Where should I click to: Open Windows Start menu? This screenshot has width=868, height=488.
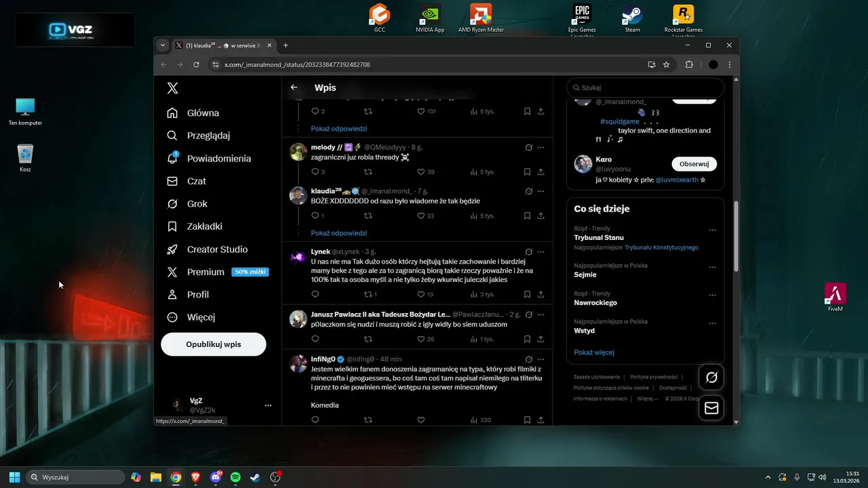14,477
